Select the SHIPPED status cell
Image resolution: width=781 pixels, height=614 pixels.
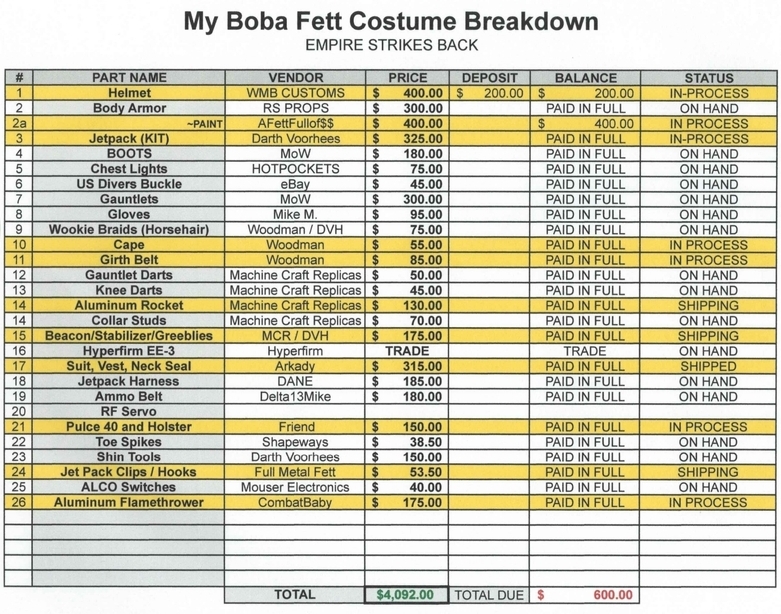(708, 366)
